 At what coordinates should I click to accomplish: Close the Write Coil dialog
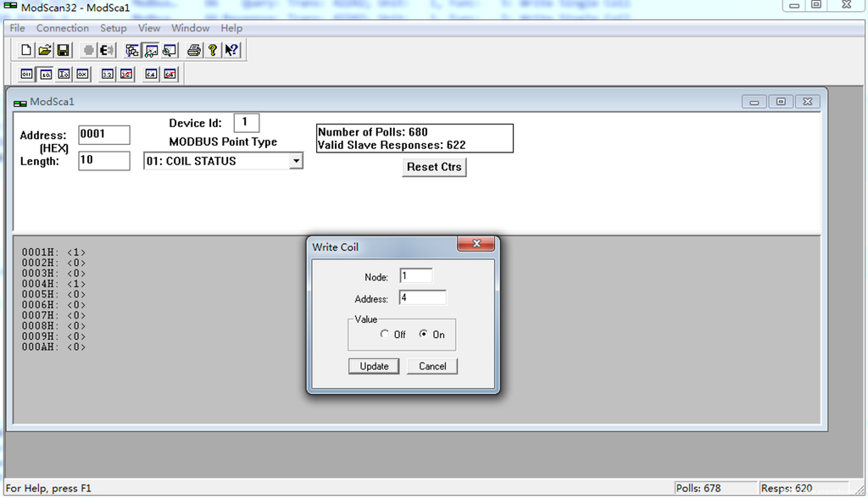[476, 244]
